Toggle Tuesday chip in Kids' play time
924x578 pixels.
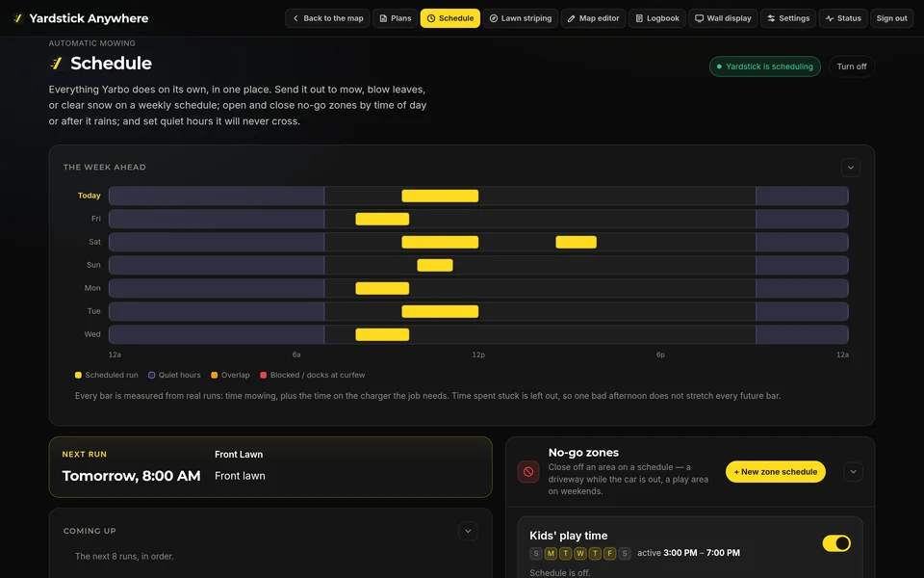(566, 553)
